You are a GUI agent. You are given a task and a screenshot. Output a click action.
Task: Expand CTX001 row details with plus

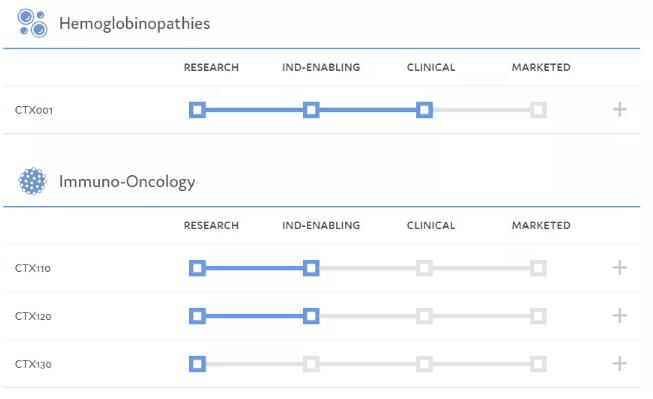[619, 110]
